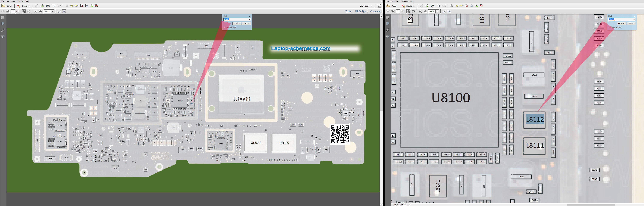Add a sticky note comment in left window
The height and width of the screenshot is (206, 644).
coord(72,6)
